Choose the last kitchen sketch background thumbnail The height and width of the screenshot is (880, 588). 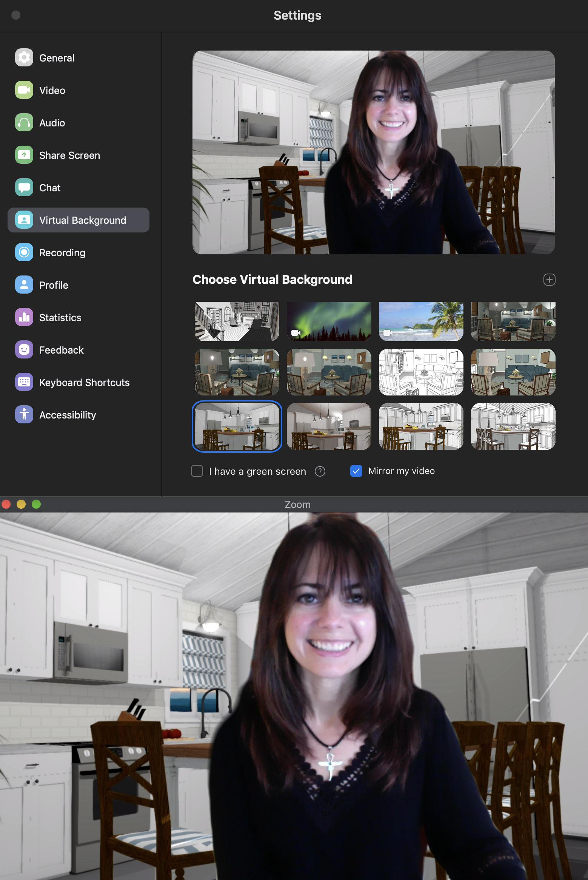coord(513,426)
